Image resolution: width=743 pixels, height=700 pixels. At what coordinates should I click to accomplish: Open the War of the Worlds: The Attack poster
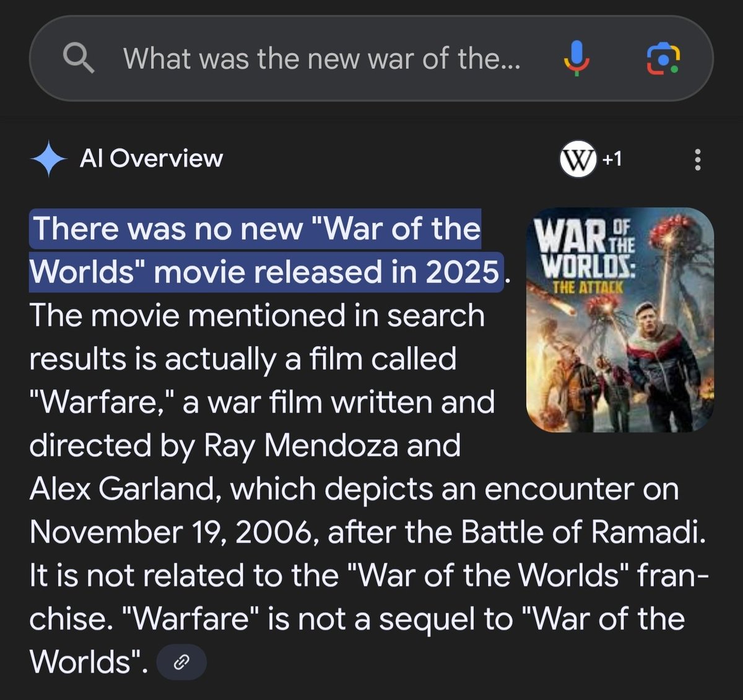pyautogui.click(x=620, y=320)
